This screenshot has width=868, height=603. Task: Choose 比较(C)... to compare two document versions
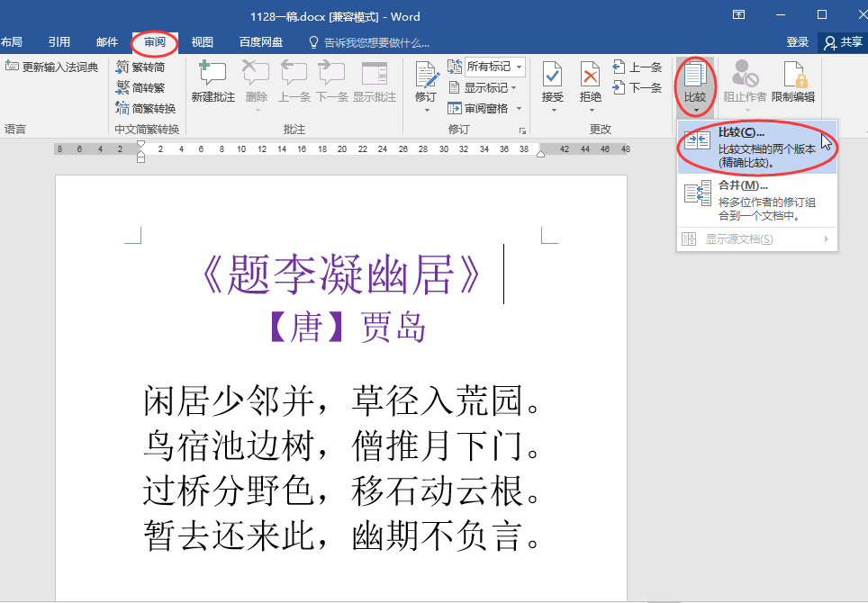[x=756, y=148]
